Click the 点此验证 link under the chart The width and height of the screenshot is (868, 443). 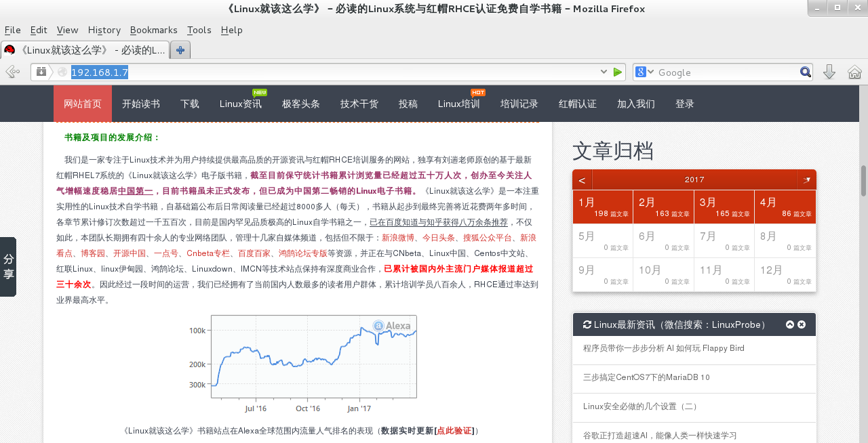[454, 431]
